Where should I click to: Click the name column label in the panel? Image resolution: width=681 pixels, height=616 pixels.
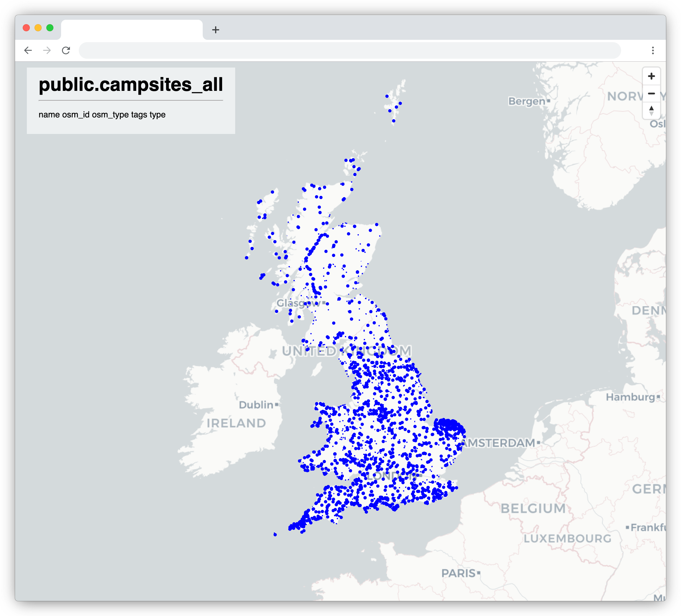[x=49, y=115]
